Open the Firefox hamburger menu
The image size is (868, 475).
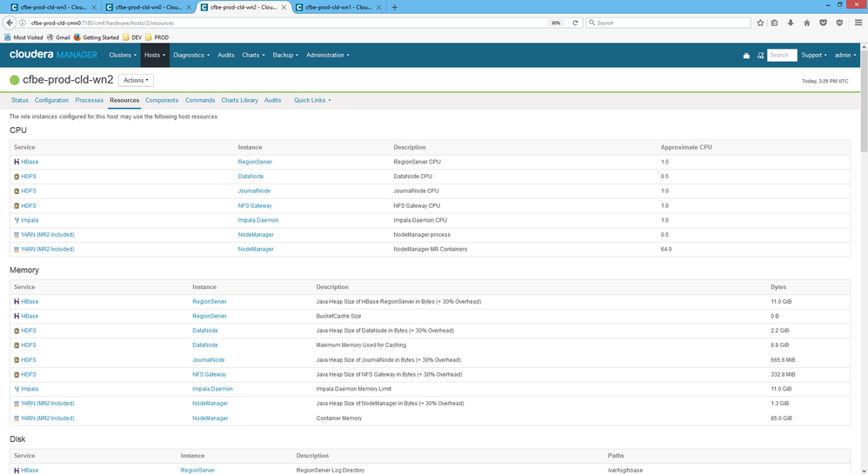pos(858,23)
